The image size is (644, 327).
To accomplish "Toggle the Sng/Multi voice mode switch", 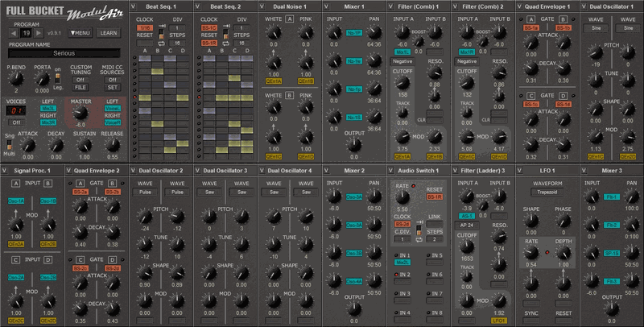I will click(x=9, y=147).
